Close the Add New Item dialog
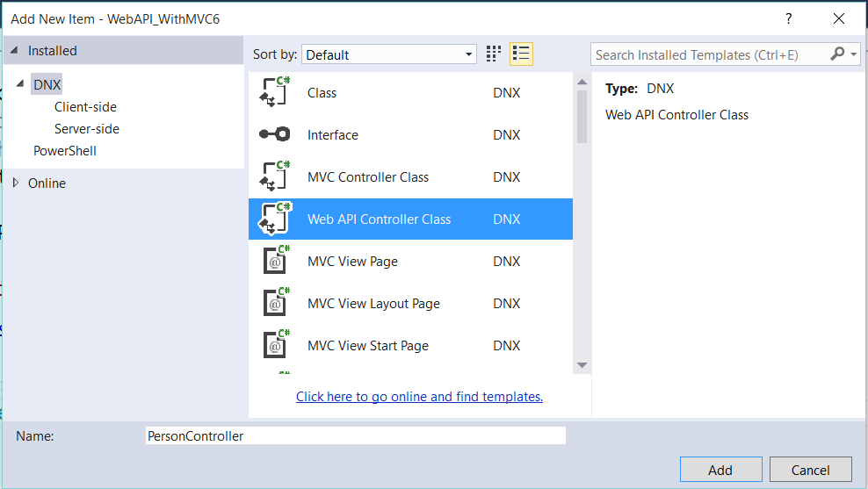The image size is (868, 489). (x=839, y=18)
